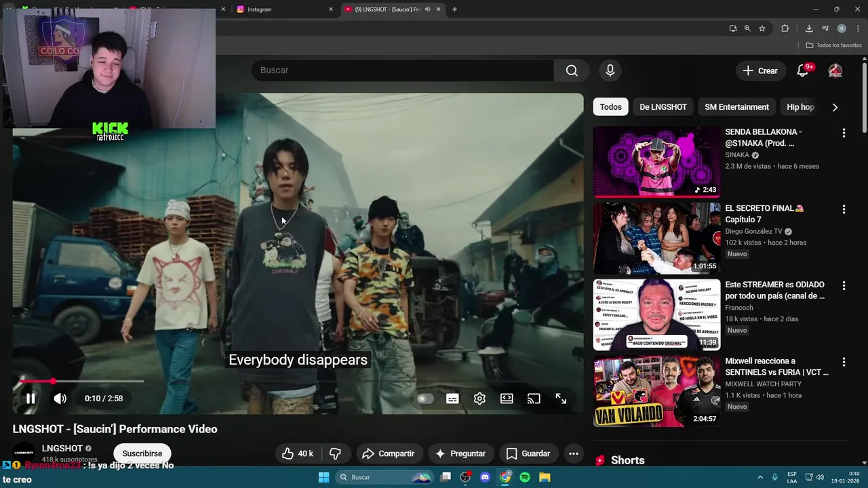Subscribe with the Suscribirse button
This screenshot has width=868, height=488.
click(x=142, y=453)
